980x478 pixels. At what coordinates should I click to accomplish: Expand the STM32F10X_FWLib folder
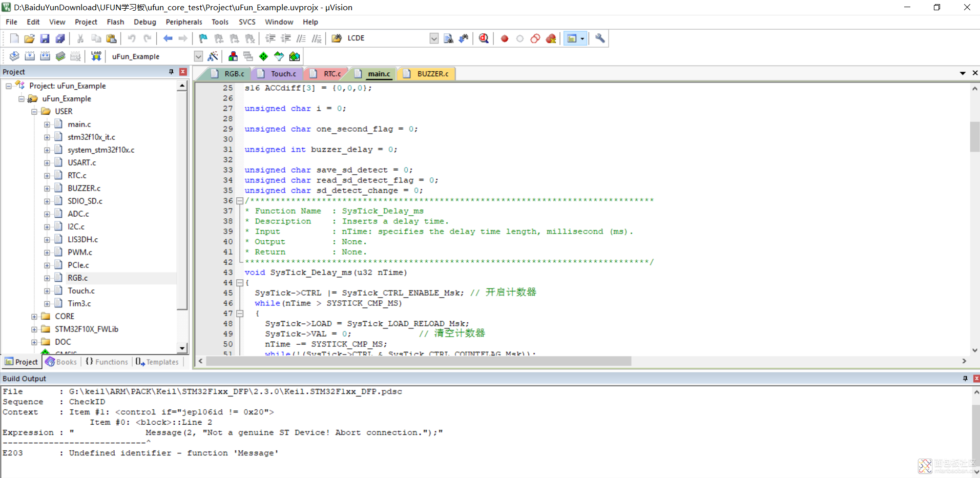click(34, 329)
